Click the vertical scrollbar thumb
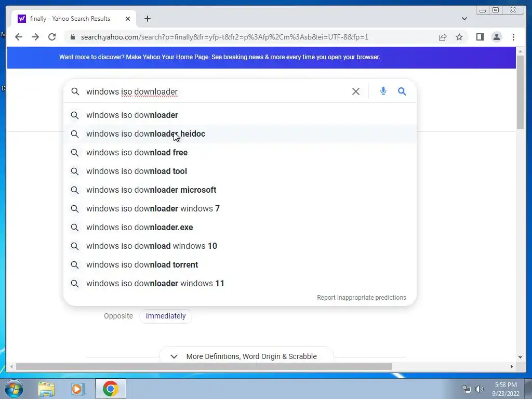This screenshot has width=532, height=399. 521,91
